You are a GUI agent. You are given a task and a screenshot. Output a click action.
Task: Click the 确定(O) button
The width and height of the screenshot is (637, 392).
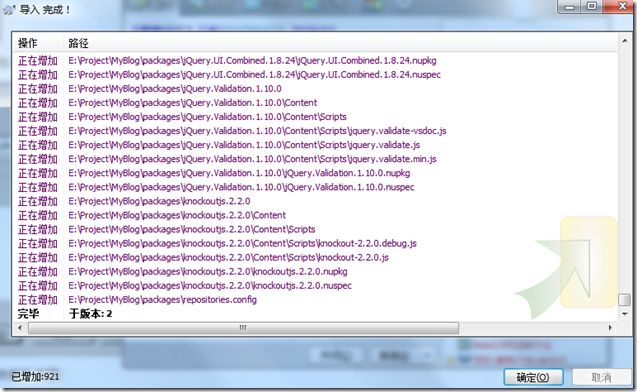pos(533,377)
